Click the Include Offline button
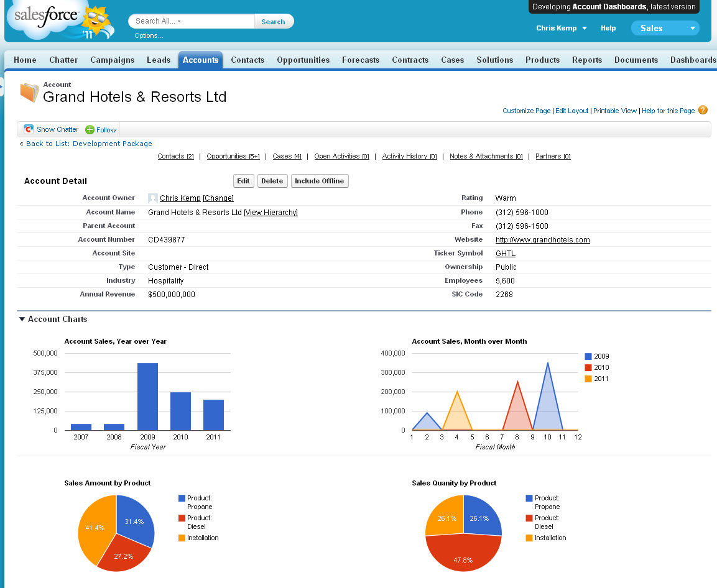 pyautogui.click(x=320, y=181)
